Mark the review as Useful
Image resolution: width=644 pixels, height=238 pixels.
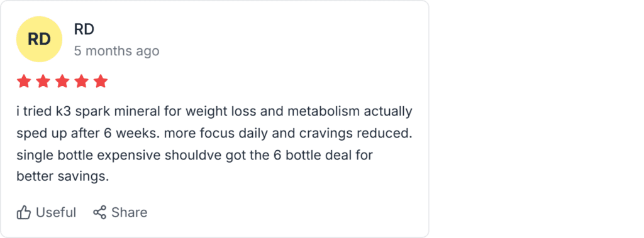[x=47, y=212]
